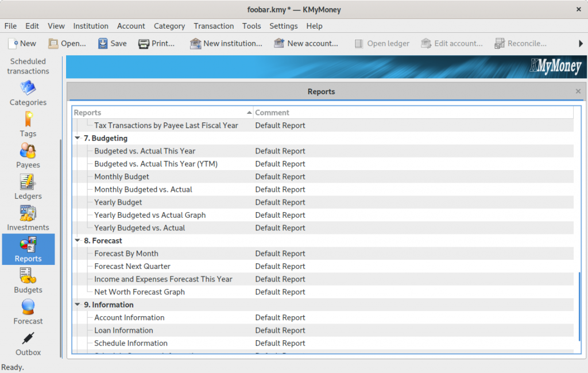Open the Investments view

point(28,218)
